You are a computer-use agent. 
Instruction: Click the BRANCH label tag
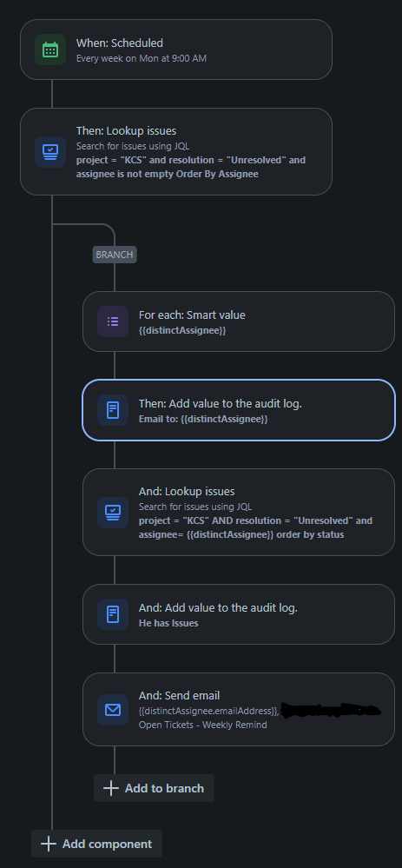115,255
